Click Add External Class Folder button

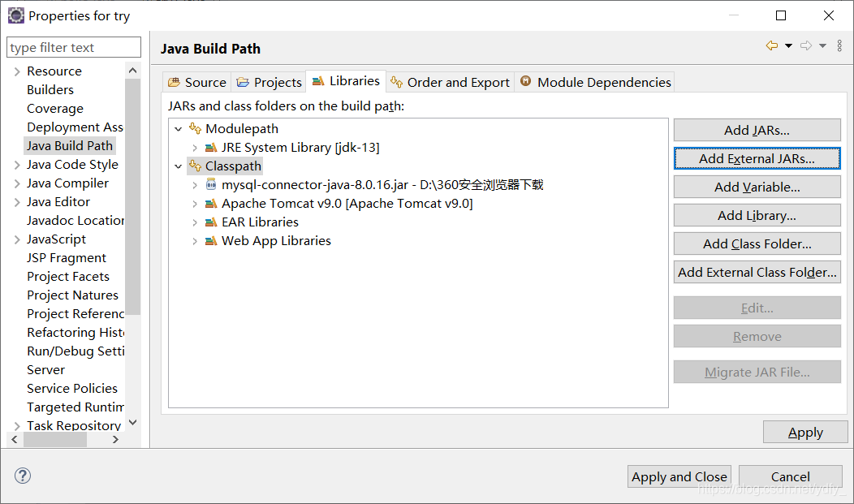tap(757, 272)
